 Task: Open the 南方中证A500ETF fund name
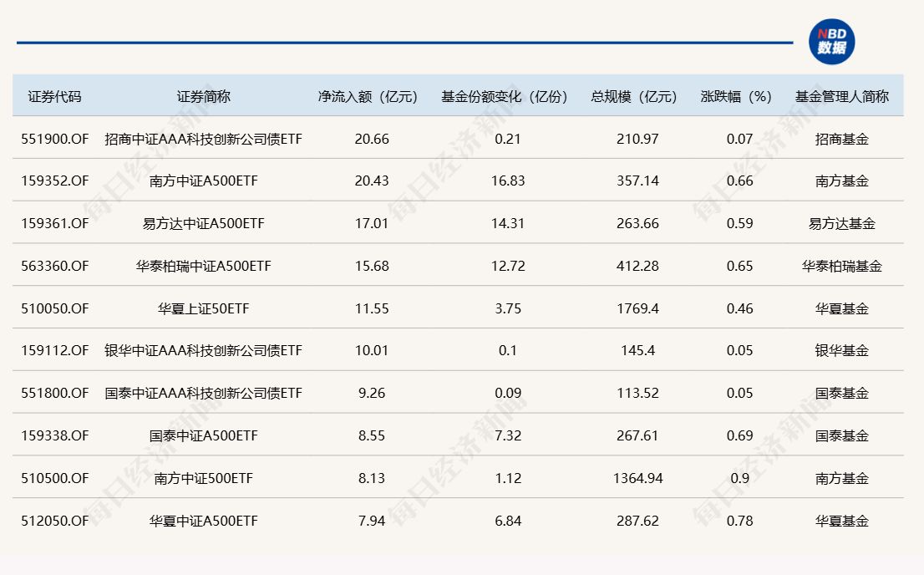pyautogui.click(x=203, y=181)
